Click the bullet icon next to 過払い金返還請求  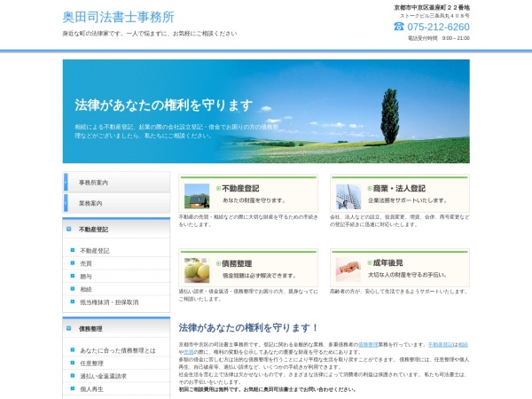73,376
